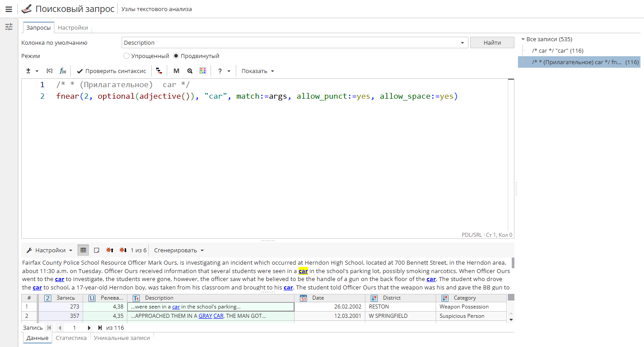Click the M toolbar icon
Image resolution: width=644 pixels, height=347 pixels.
pyautogui.click(x=176, y=71)
